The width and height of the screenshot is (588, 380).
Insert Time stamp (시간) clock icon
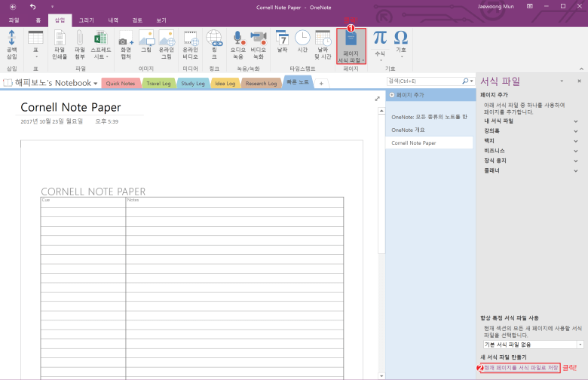[302, 41]
